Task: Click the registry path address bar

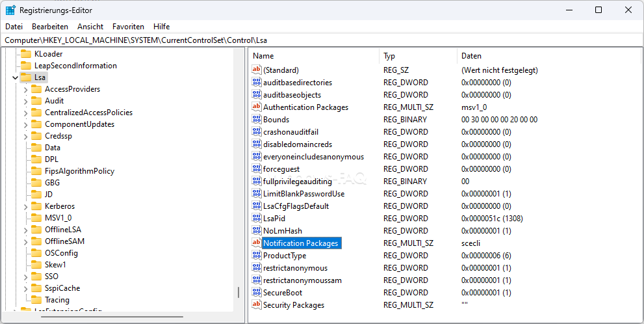Action: pyautogui.click(x=322, y=40)
